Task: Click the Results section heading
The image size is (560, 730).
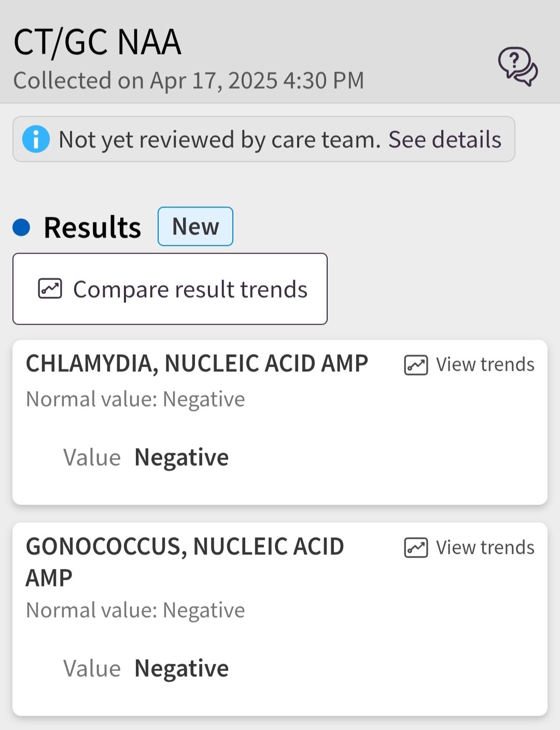Action: click(x=92, y=227)
